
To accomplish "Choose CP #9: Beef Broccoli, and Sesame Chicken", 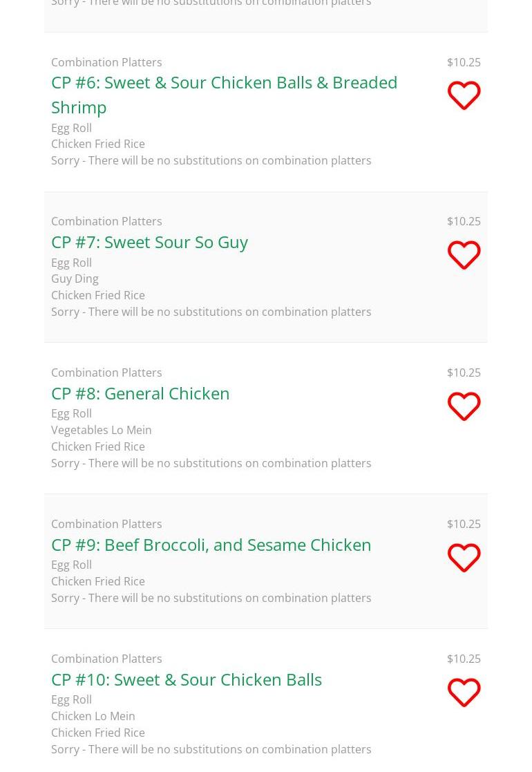I will click(211, 545).
